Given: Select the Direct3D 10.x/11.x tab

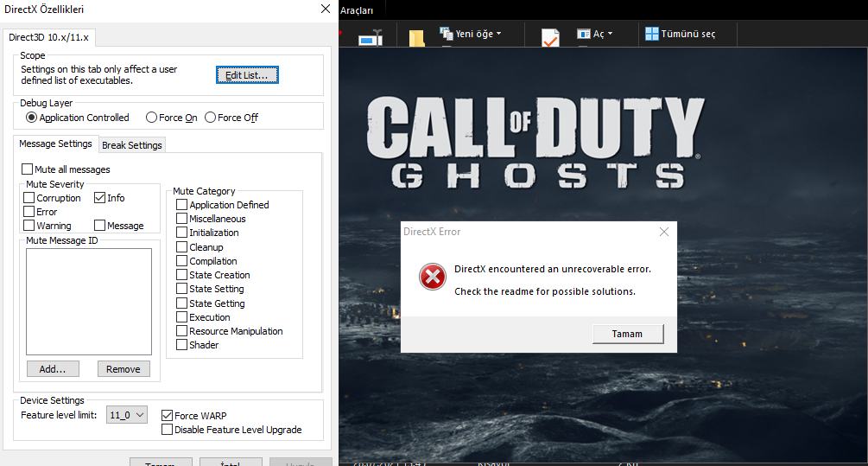Looking at the screenshot, I should pos(48,37).
